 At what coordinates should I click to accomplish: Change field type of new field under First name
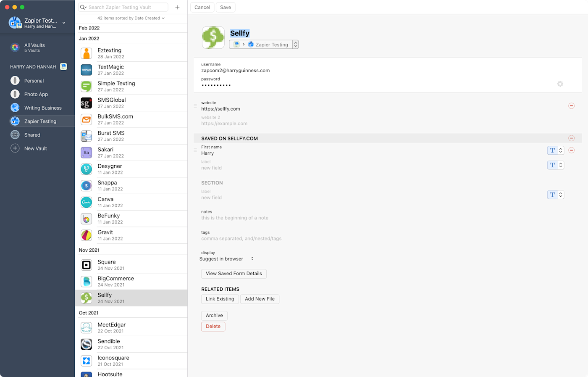point(555,165)
